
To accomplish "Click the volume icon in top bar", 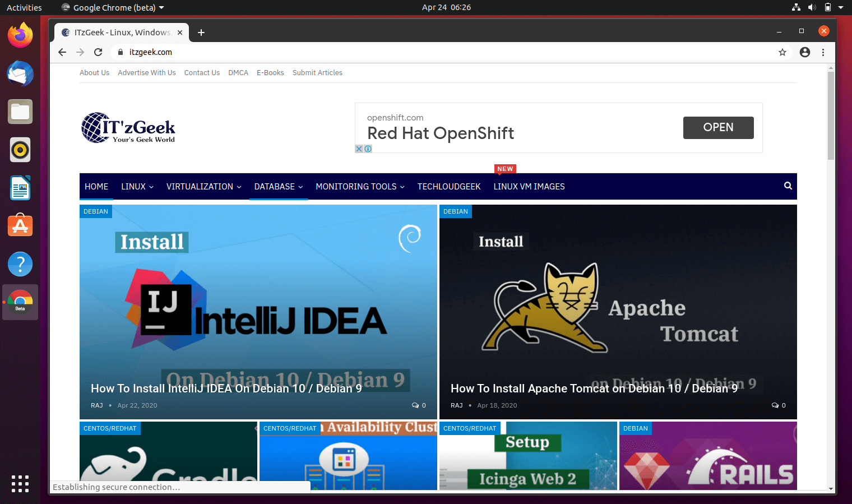I will click(x=812, y=7).
